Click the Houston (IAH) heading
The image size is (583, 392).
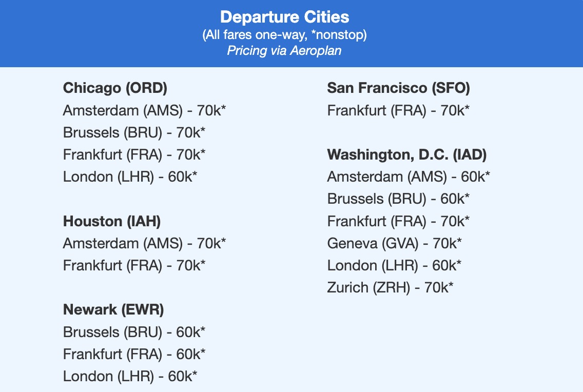point(111,221)
